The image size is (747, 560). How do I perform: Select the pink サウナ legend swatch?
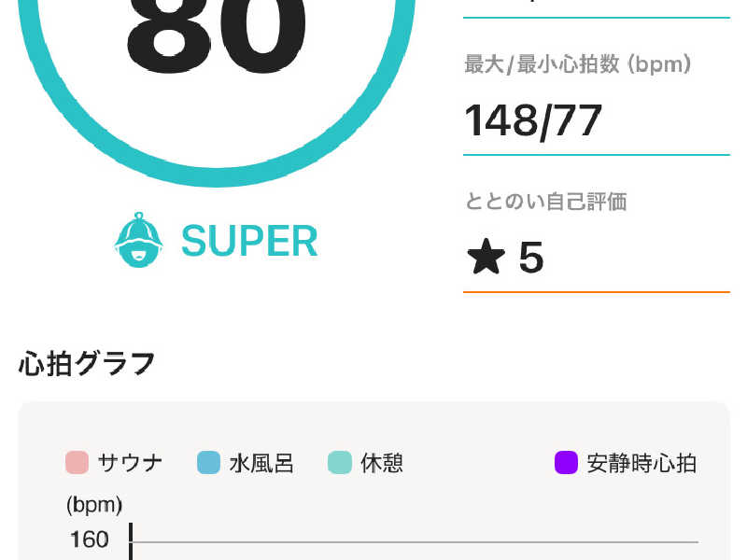(x=77, y=462)
